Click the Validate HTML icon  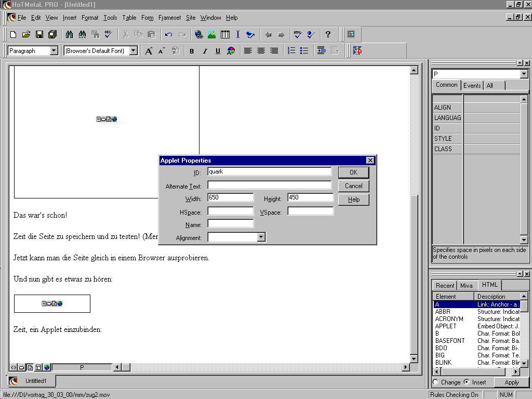[x=297, y=35]
